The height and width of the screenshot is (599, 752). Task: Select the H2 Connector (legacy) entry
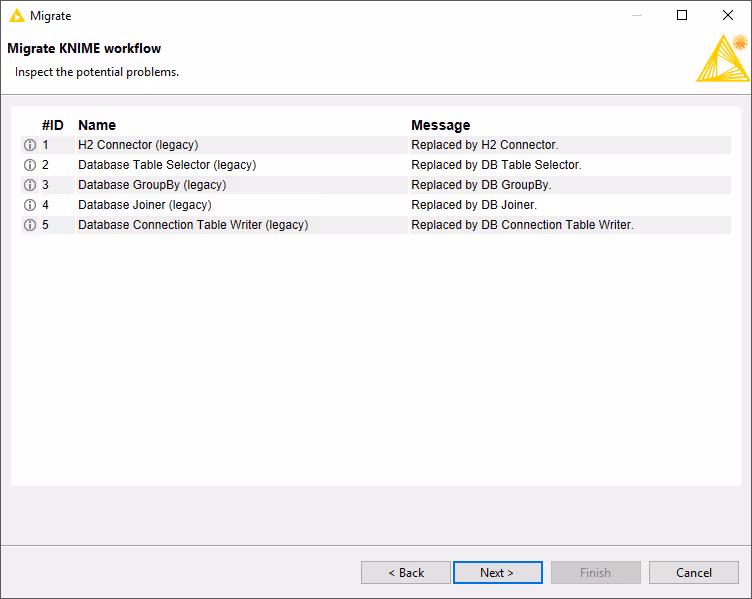[x=138, y=145]
